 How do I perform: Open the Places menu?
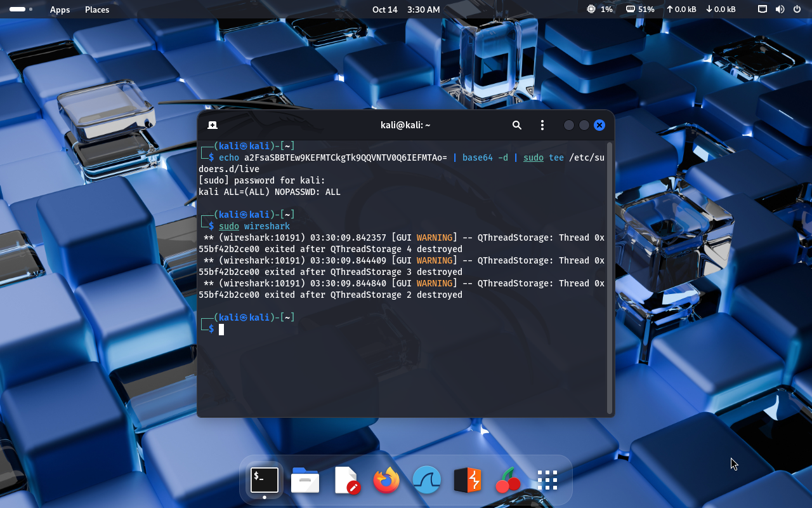point(97,10)
